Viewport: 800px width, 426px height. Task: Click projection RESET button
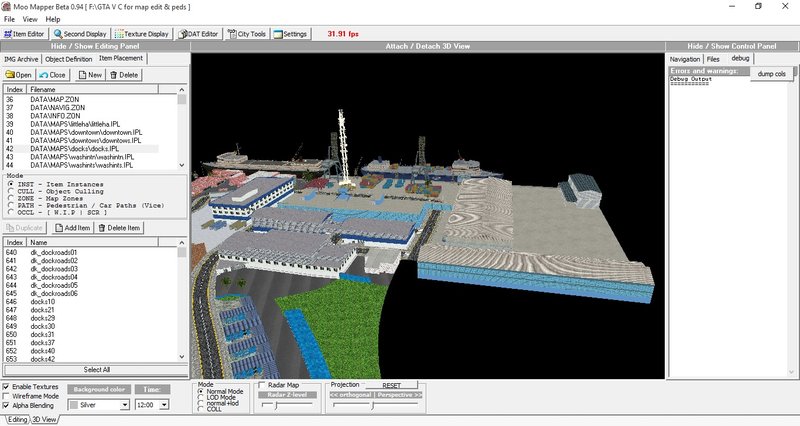(x=391, y=385)
